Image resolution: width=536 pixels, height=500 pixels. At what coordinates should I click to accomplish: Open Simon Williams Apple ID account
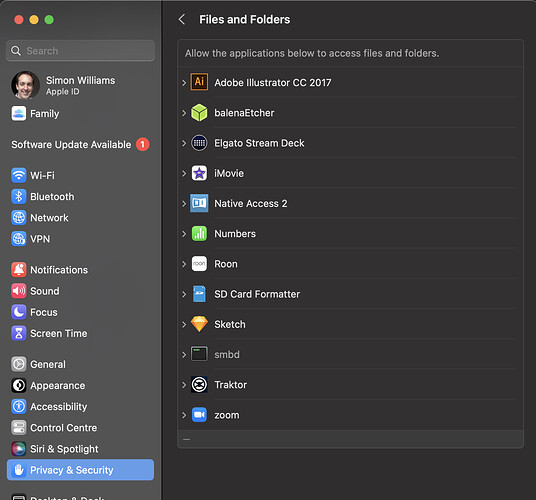coord(80,85)
